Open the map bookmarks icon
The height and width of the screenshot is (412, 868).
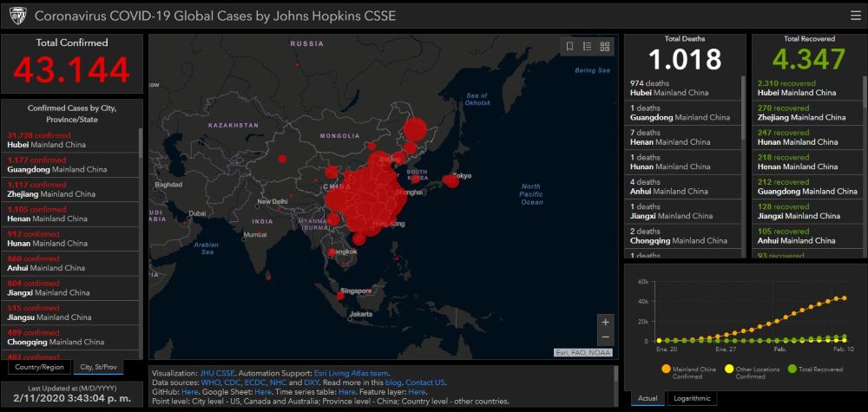570,47
